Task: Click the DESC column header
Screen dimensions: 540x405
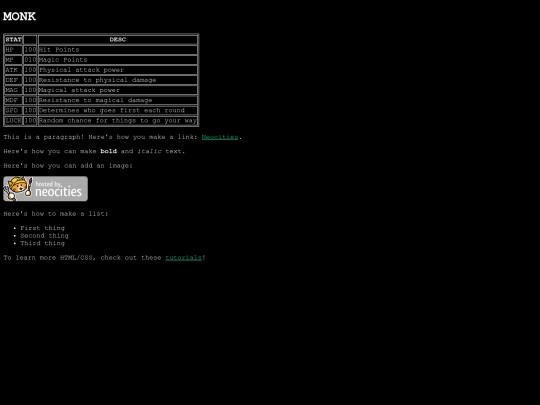Action: (x=118, y=40)
